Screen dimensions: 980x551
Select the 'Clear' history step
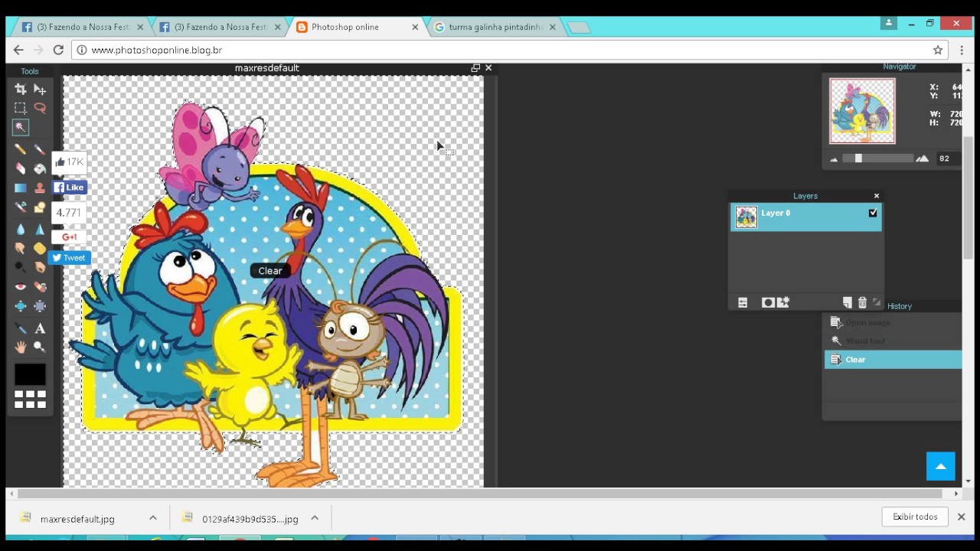coord(893,360)
